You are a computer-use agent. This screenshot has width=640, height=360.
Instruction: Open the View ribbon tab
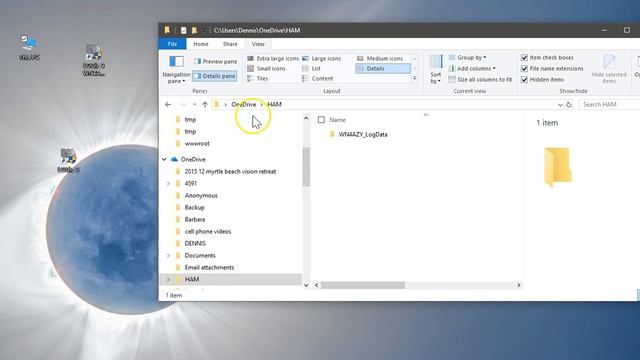click(x=258, y=44)
